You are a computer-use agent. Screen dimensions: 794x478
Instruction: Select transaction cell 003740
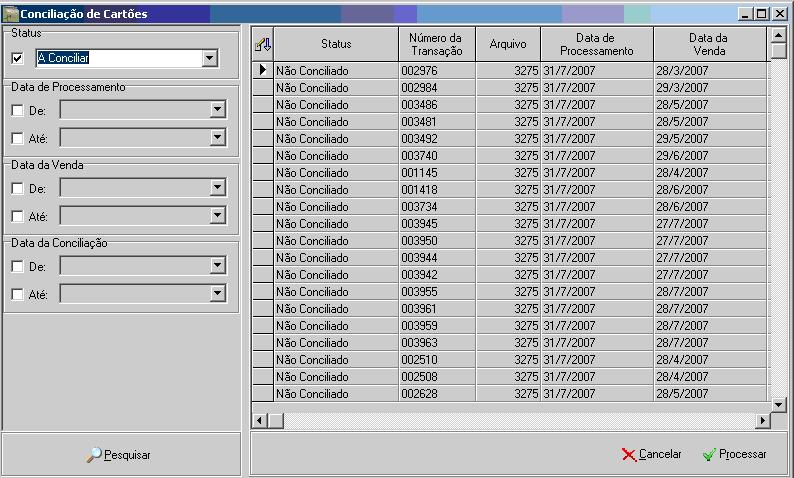(437, 155)
